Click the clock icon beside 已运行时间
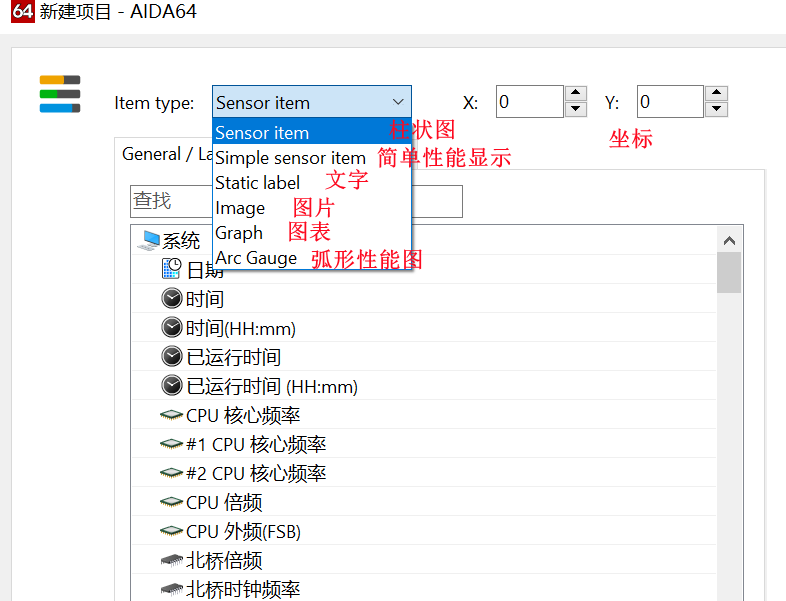This screenshot has width=786, height=601. coord(171,356)
